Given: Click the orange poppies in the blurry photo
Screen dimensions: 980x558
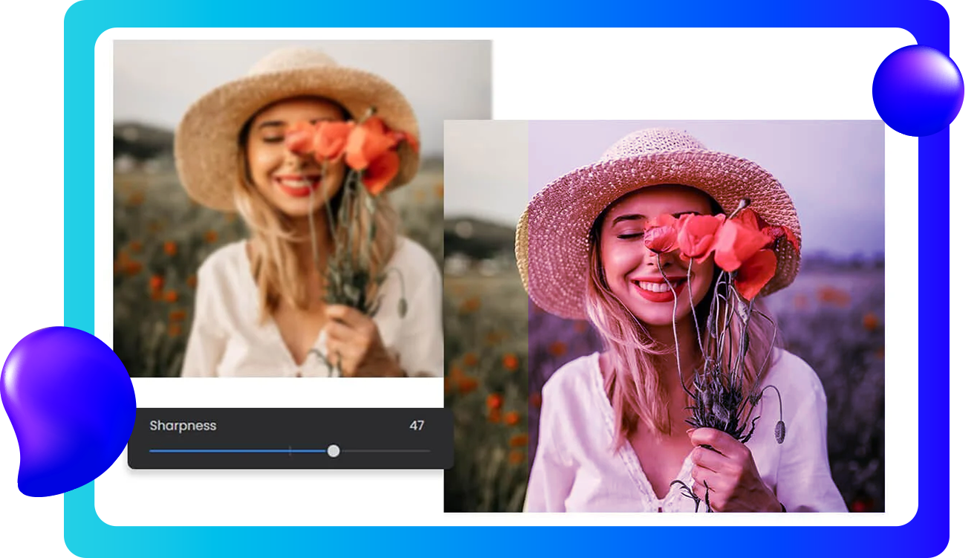Looking at the screenshot, I should 349,145.
